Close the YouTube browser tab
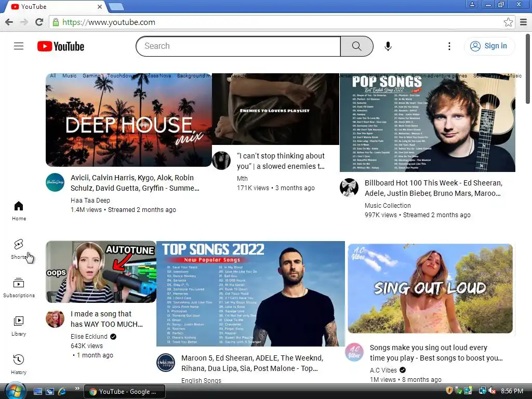 coord(100,7)
